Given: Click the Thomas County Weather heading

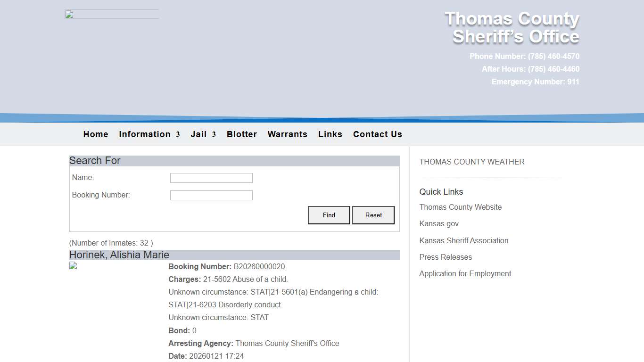Looking at the screenshot, I should [471, 162].
